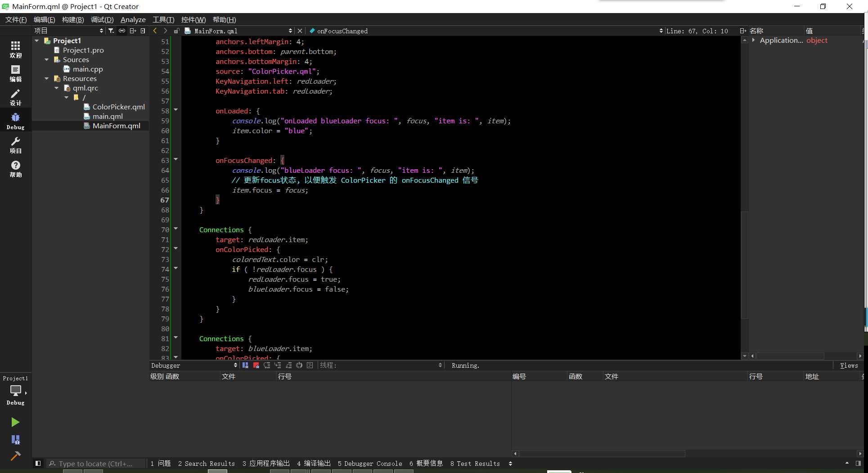The width and height of the screenshot is (868, 473).
Task: Open the Projects mode wrench icon
Action: 15,145
